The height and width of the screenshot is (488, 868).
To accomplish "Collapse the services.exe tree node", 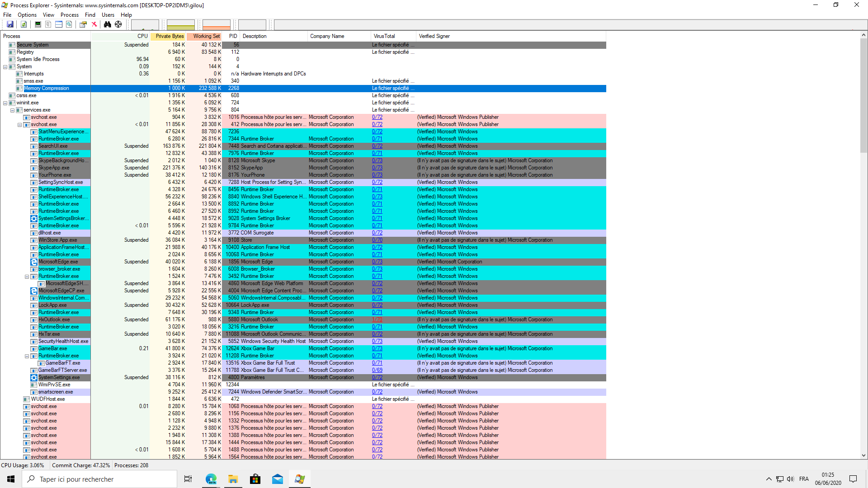I will pyautogui.click(x=13, y=110).
